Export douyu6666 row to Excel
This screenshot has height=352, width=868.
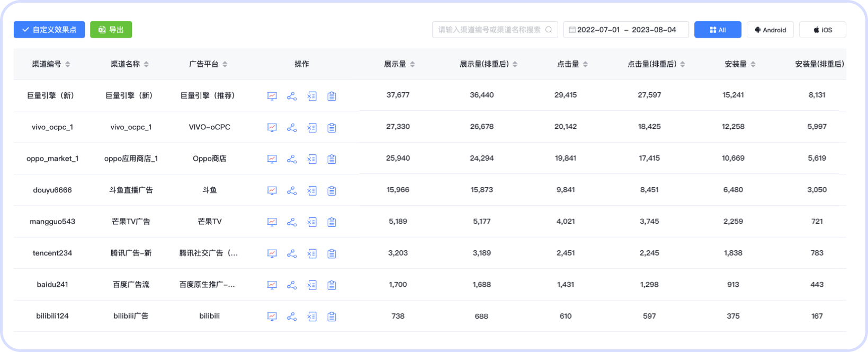(312, 191)
